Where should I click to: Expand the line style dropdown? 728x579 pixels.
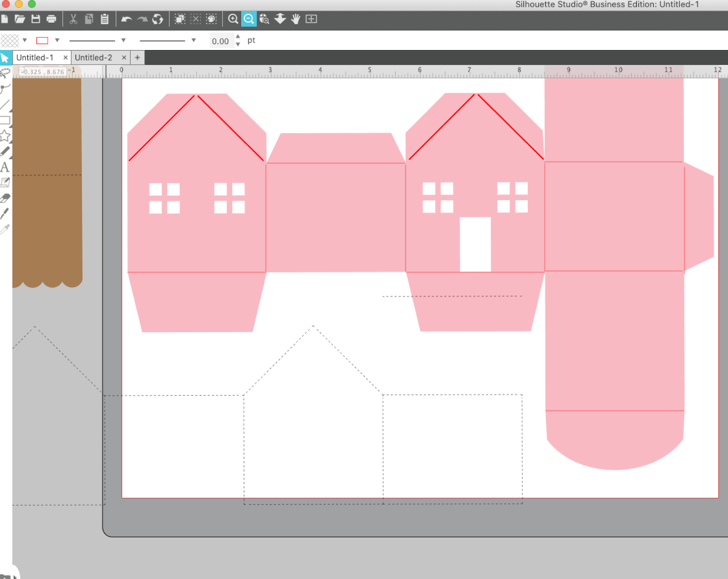click(x=123, y=40)
